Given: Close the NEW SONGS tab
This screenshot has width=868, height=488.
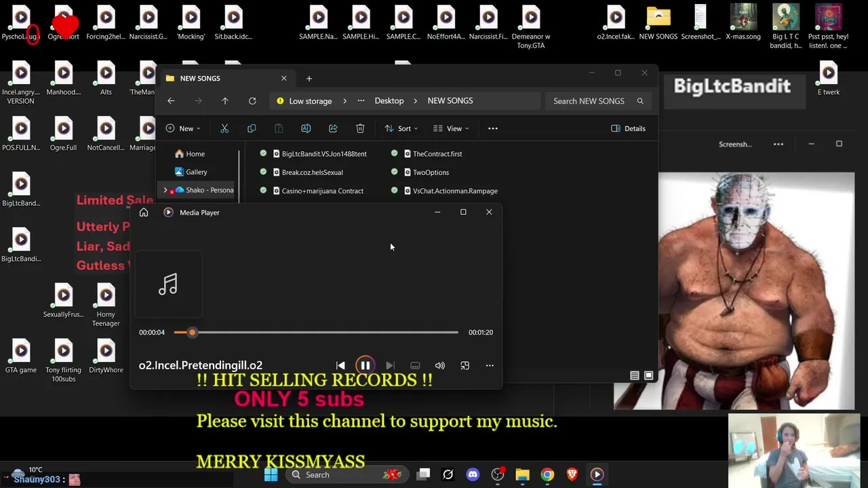Looking at the screenshot, I should (284, 78).
